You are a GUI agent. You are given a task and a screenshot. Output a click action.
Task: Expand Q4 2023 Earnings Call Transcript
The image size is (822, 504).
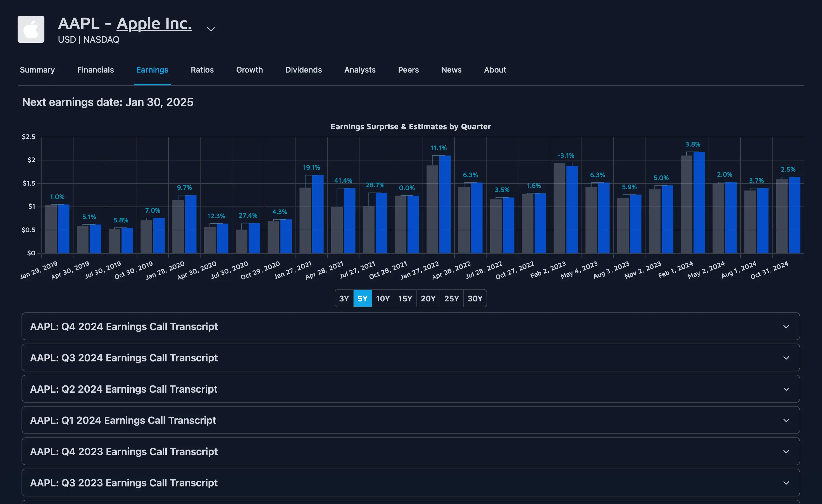(x=411, y=451)
